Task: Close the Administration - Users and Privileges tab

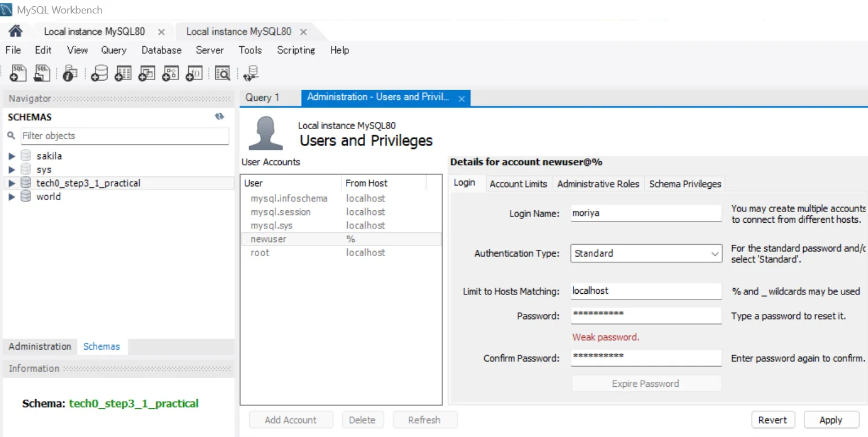Action: 461,98
